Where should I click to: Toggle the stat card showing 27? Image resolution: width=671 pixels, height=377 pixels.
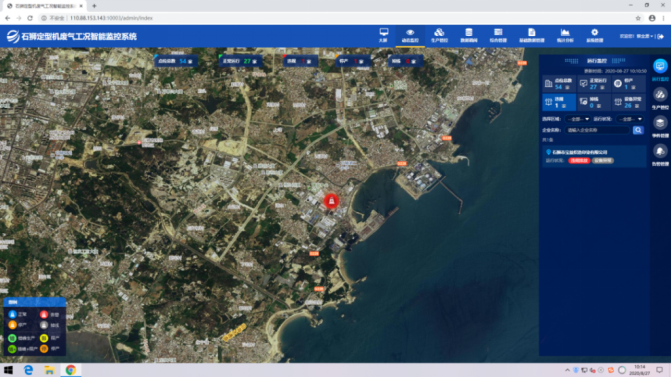pyautogui.click(x=594, y=84)
